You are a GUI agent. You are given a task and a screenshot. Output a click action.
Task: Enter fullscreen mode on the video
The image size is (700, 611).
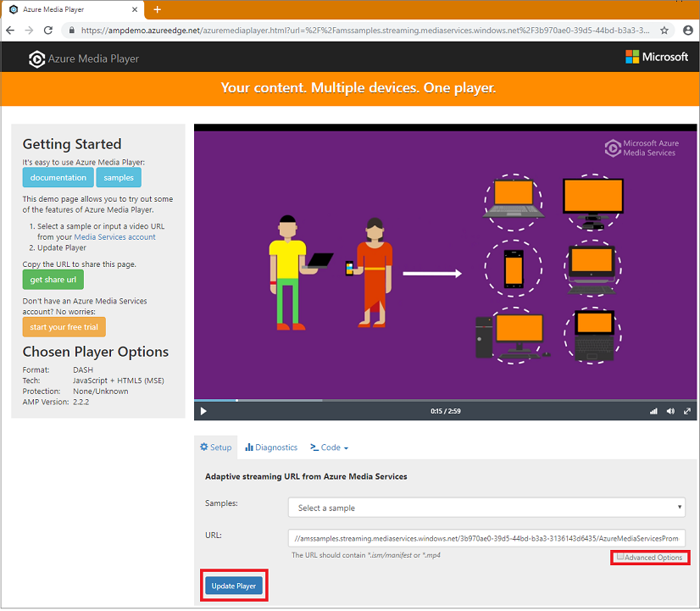click(x=687, y=411)
